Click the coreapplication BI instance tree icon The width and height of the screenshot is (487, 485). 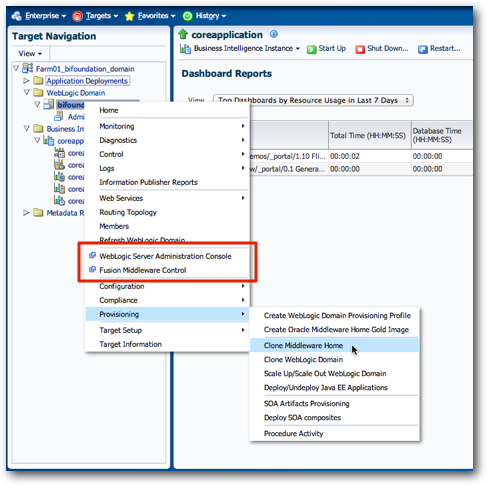pos(49,140)
